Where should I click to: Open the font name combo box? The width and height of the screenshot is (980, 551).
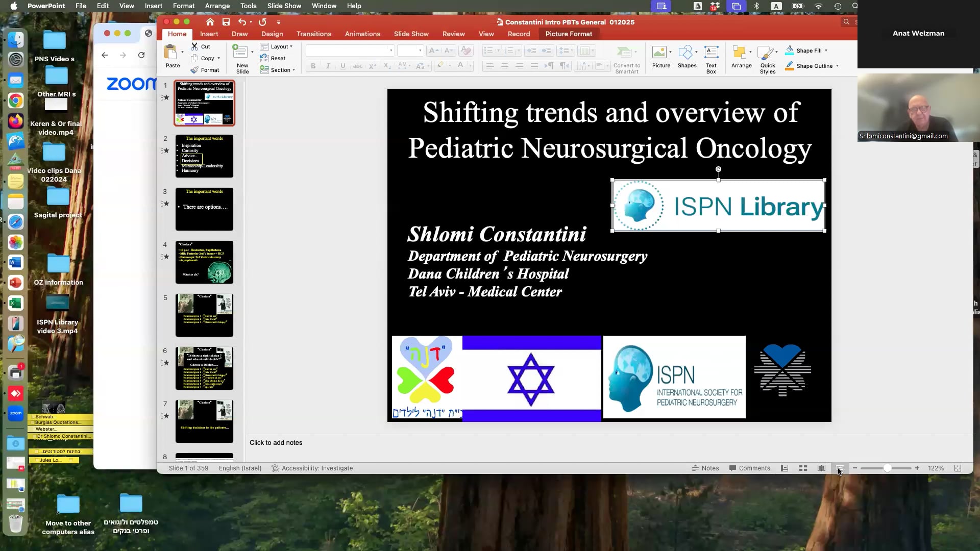350,51
